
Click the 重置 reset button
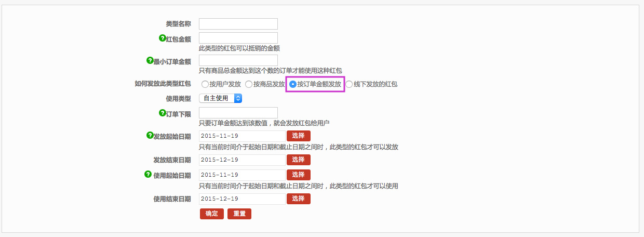pyautogui.click(x=239, y=214)
